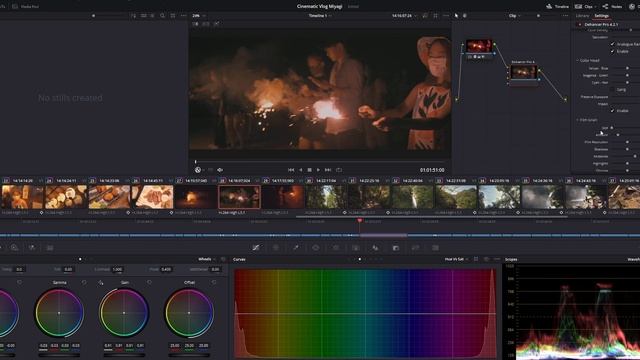Select clip thumbnail 25 food plate

click(x=109, y=197)
